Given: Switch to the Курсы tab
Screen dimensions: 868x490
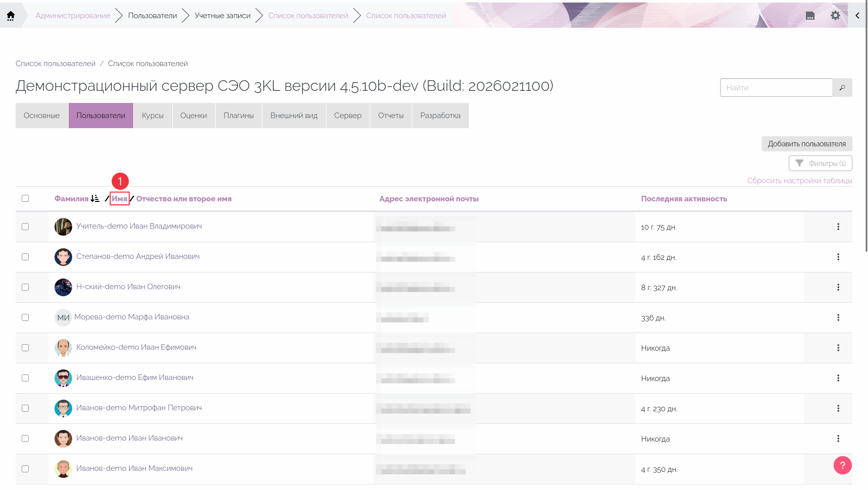Looking at the screenshot, I should point(152,116).
